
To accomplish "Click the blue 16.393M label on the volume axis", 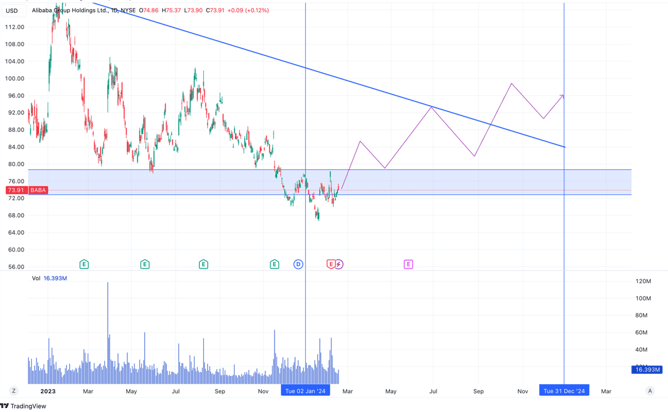I will (x=647, y=369).
